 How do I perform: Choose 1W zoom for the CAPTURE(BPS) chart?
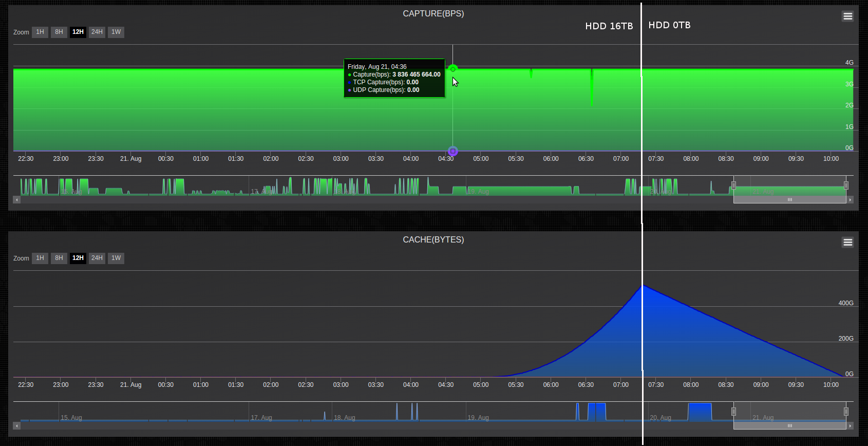(x=116, y=32)
